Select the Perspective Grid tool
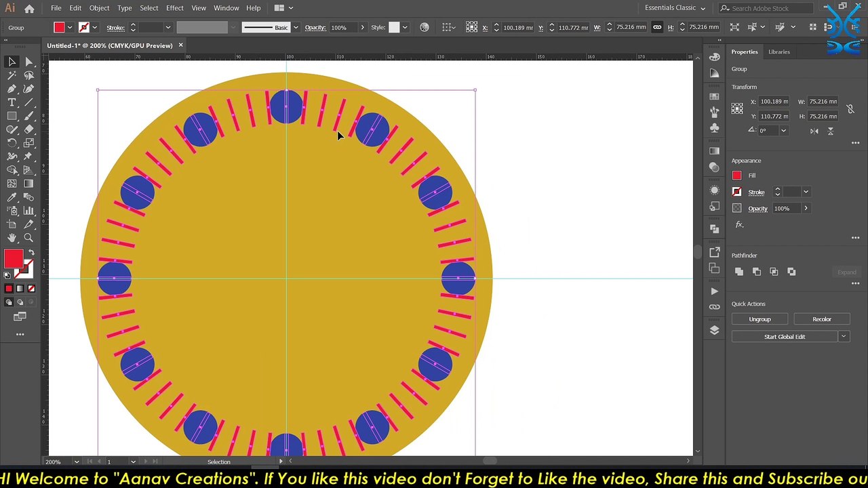The width and height of the screenshot is (868, 488). (28, 170)
